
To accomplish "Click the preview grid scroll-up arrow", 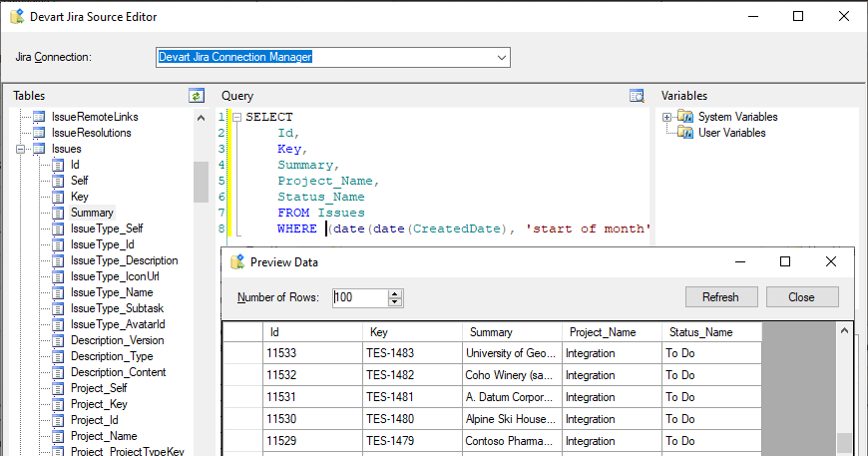I will 844,331.
